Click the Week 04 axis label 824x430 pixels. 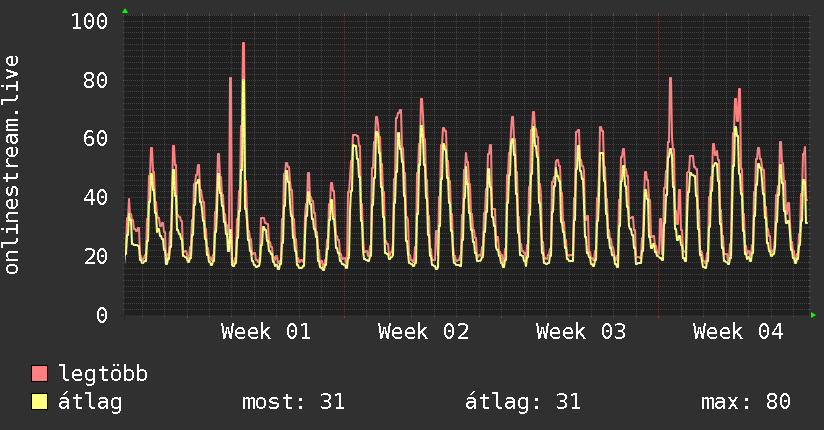coord(738,332)
